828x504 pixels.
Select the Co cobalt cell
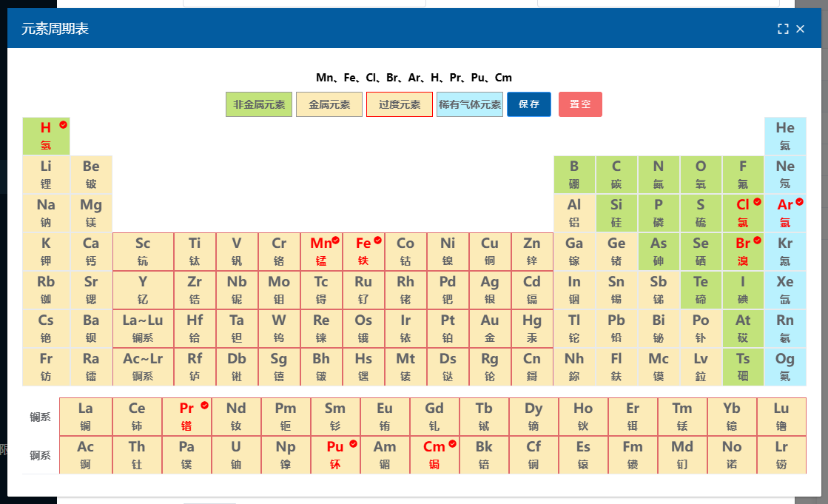click(405, 252)
